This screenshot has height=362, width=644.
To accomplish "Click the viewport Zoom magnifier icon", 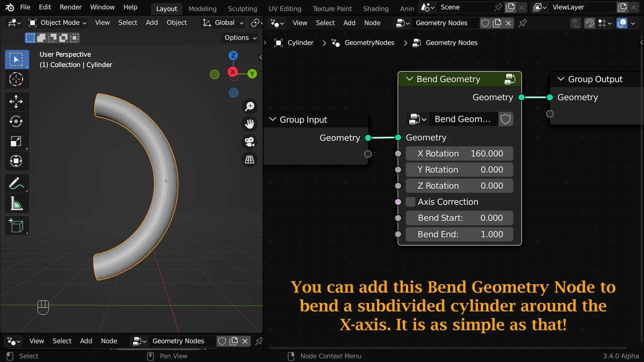I will (250, 106).
